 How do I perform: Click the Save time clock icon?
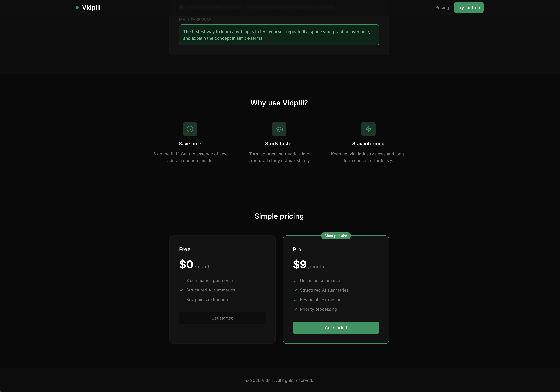pos(190,129)
